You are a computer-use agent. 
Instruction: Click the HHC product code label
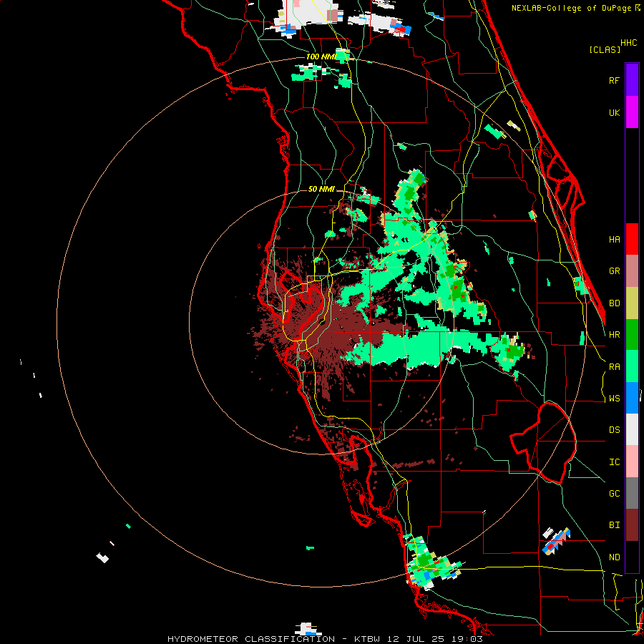coord(629,43)
